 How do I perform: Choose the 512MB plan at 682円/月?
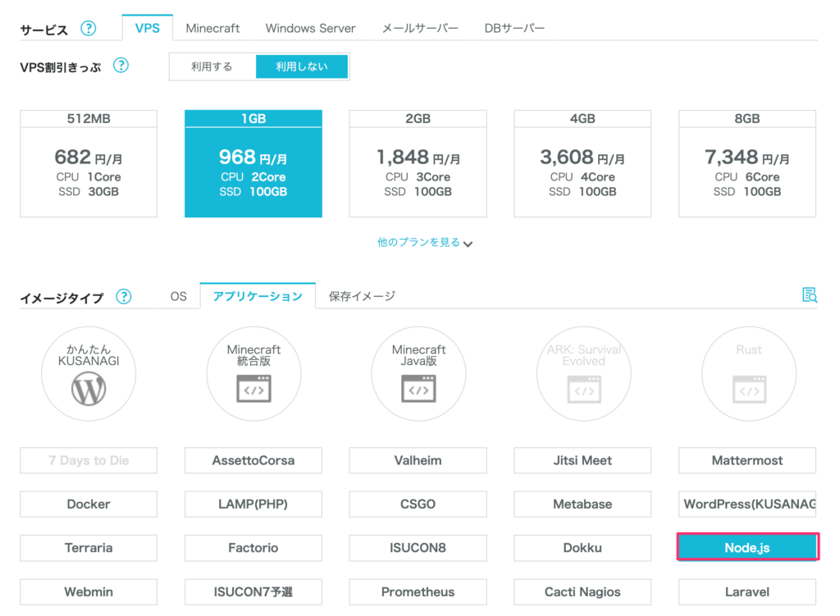click(89, 163)
